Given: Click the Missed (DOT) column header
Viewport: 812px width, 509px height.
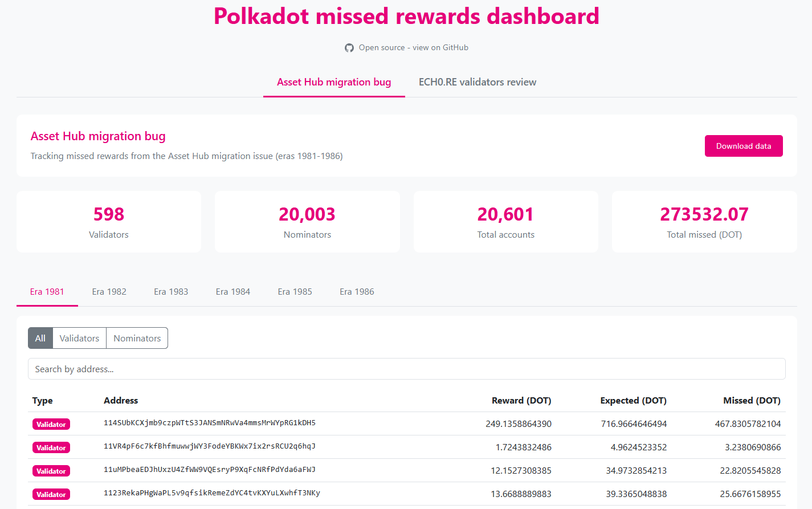Looking at the screenshot, I should pos(752,401).
